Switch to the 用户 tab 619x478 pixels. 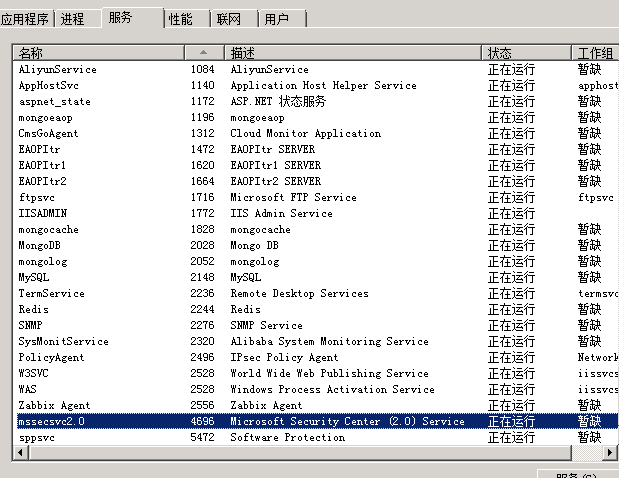pyautogui.click(x=282, y=19)
